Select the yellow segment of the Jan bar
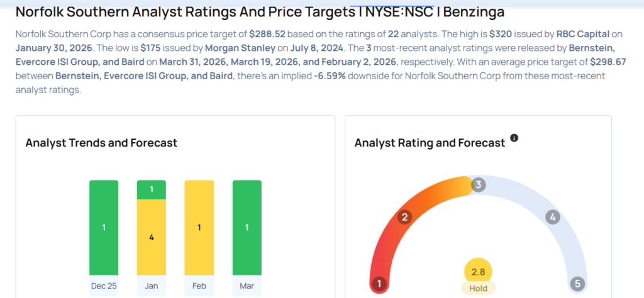 [x=152, y=237]
